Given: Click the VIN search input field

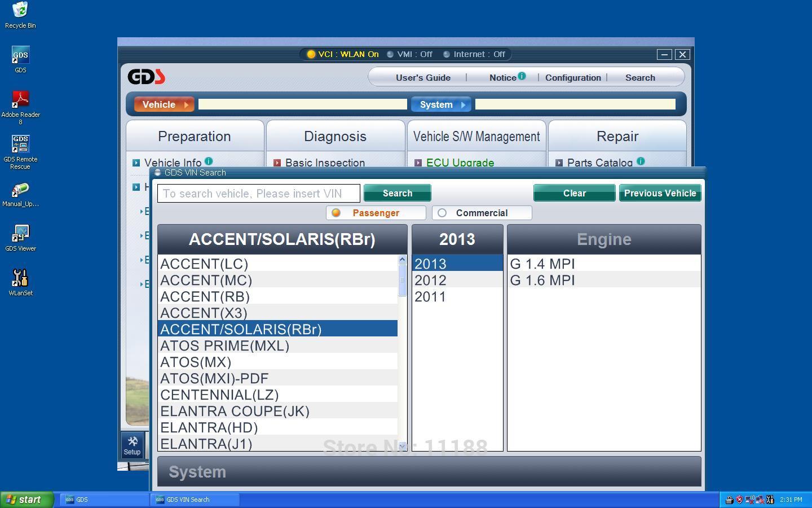Looking at the screenshot, I should click(x=259, y=194).
